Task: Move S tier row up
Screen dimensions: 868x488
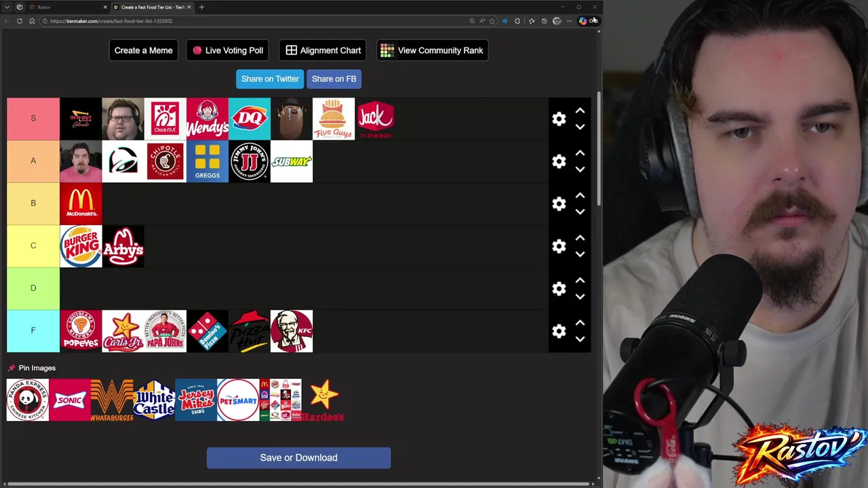Action: point(580,110)
